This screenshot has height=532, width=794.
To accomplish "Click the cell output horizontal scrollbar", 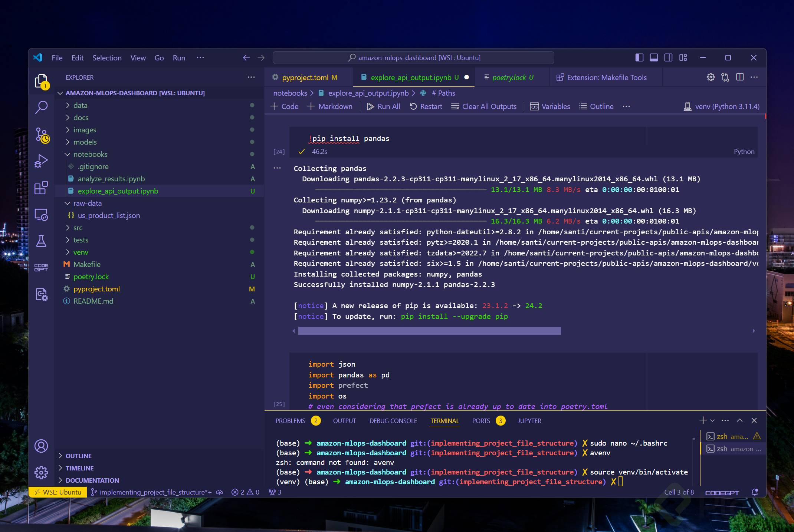I will 429,331.
